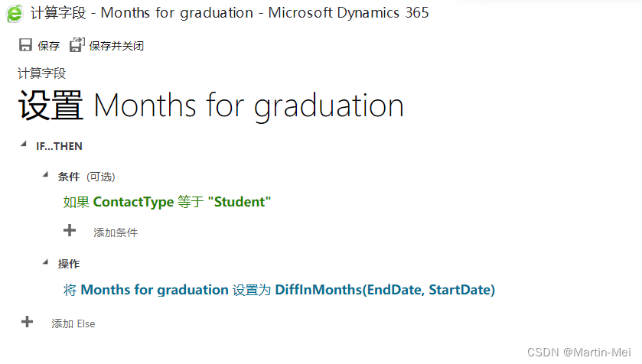Click the "Student" value in the condition
This screenshot has width=642, height=364.
240,203
